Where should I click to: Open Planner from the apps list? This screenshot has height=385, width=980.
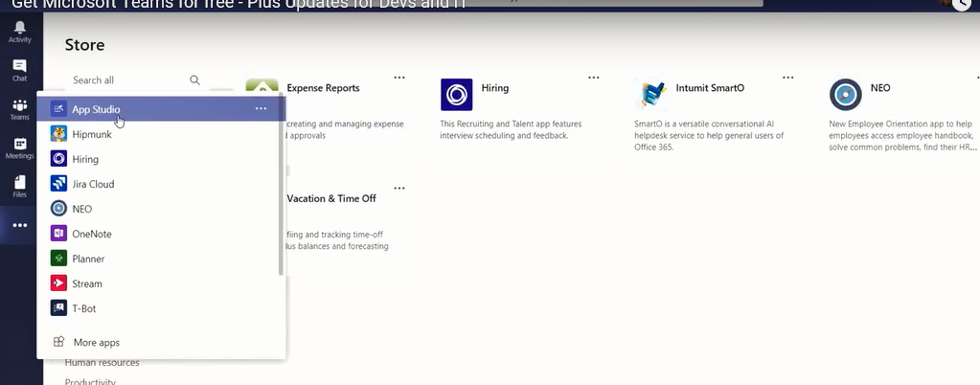[x=88, y=259]
